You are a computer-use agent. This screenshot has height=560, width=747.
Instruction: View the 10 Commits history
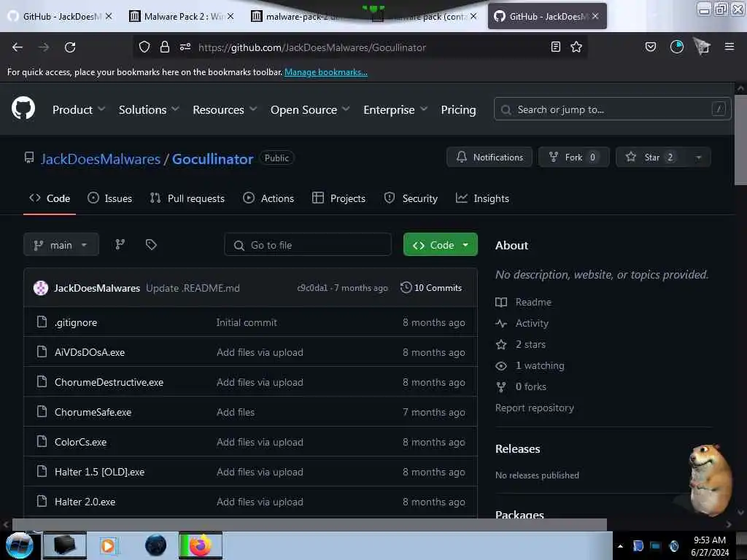[431, 287]
